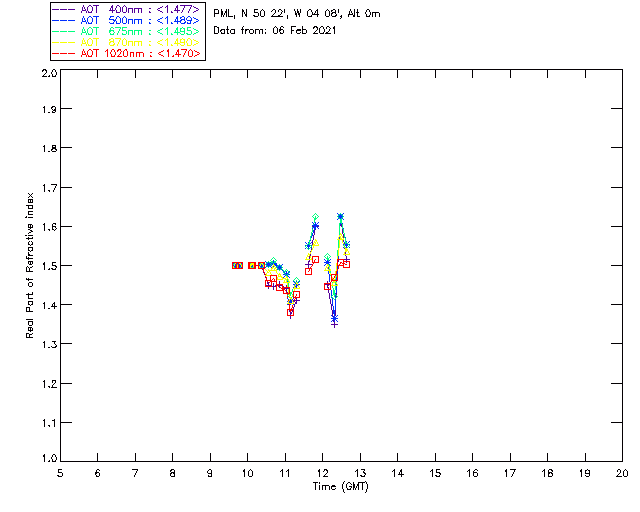Click the highest green diamond marker near 11.8
The width and height of the screenshot is (640, 512).
[x=316, y=216]
